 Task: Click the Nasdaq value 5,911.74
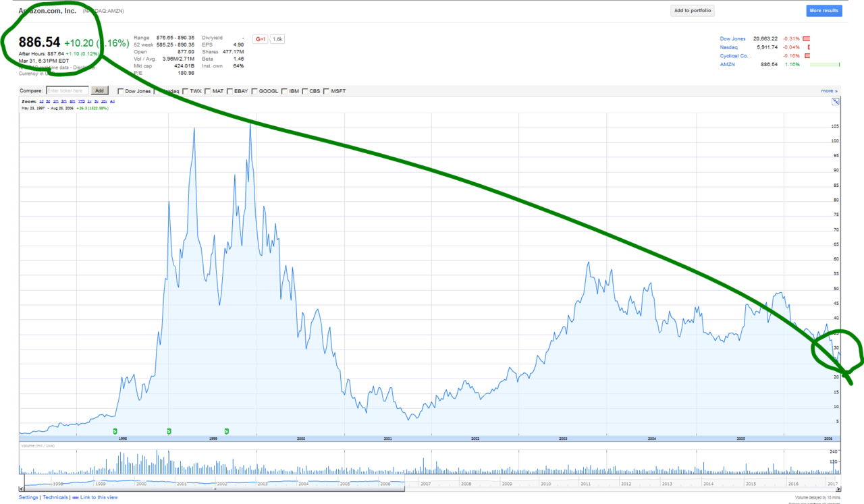pos(767,47)
